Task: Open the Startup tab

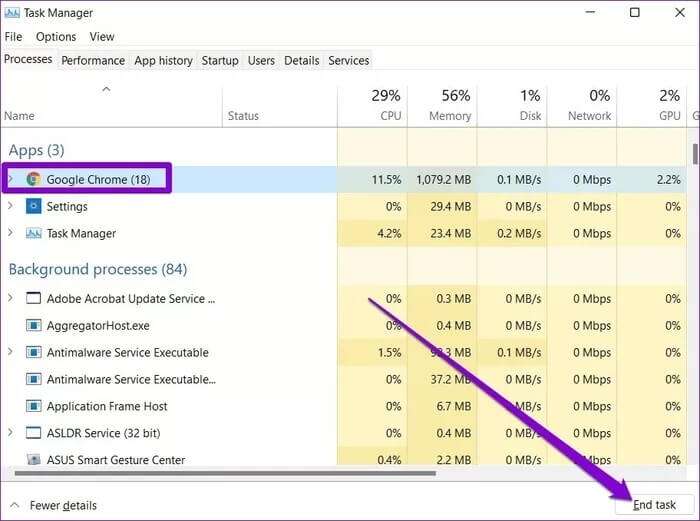Action: coord(219,60)
